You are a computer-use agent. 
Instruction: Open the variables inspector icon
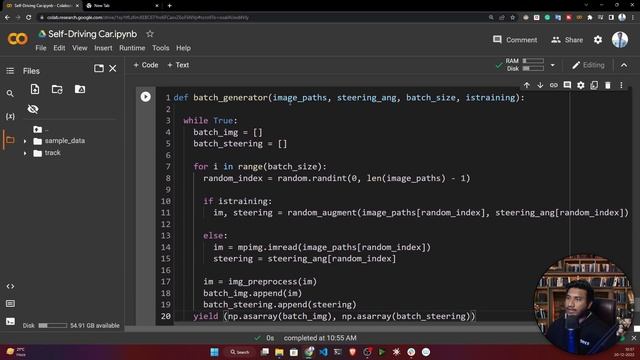tap(10, 116)
